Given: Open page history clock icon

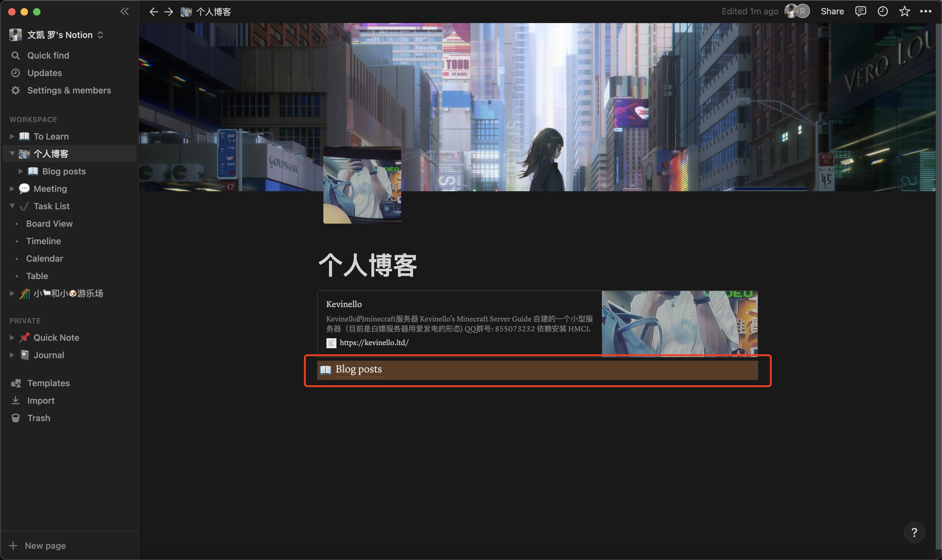Looking at the screenshot, I should [883, 11].
